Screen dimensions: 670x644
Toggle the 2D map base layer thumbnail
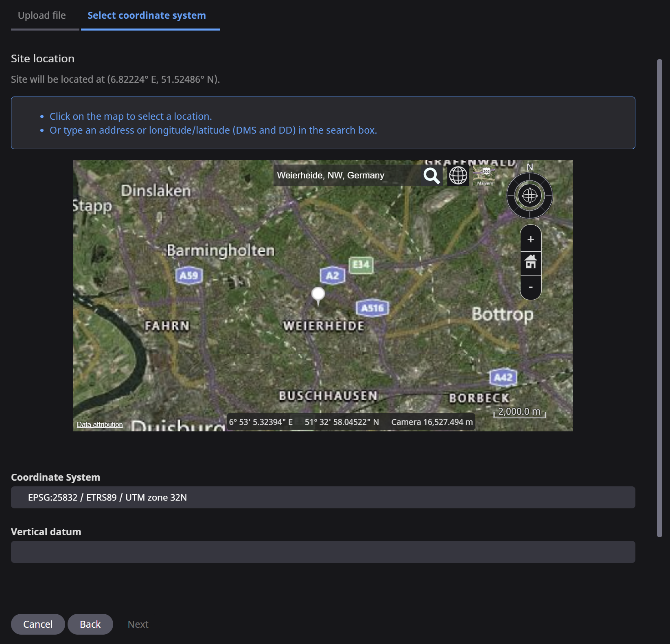pos(485,176)
